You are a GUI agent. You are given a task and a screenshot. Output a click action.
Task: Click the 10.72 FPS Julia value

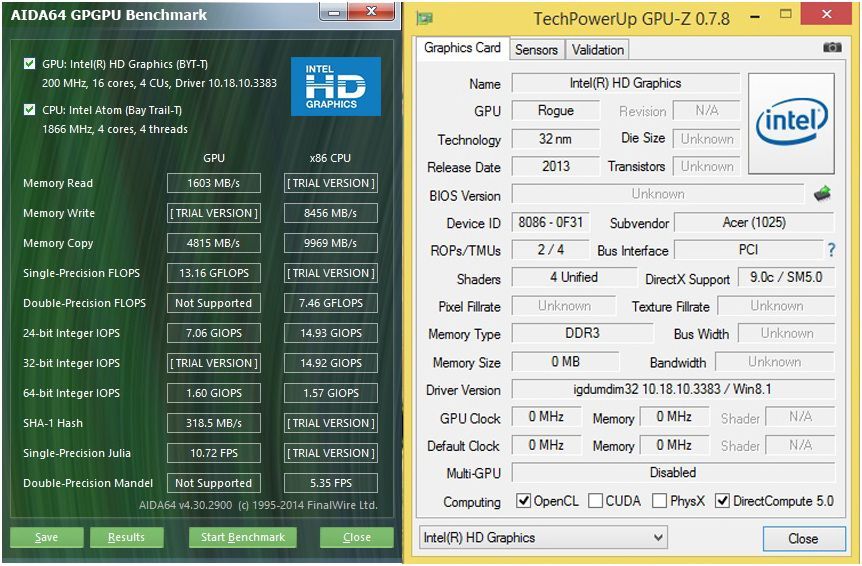(x=214, y=453)
